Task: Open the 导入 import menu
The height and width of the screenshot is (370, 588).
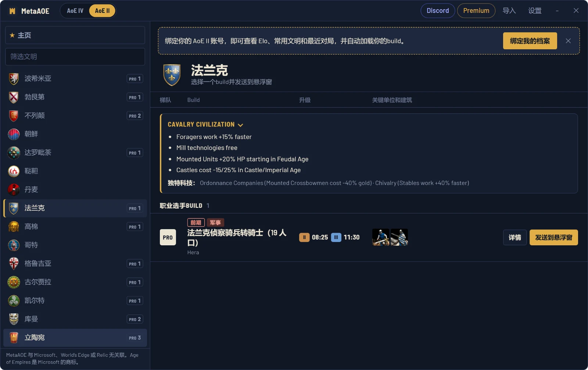Action: pos(509,11)
